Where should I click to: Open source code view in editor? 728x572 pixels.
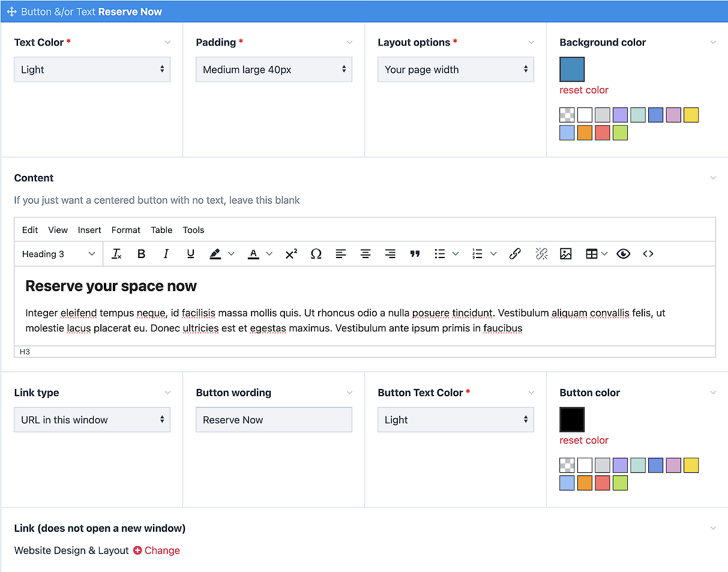pos(648,254)
